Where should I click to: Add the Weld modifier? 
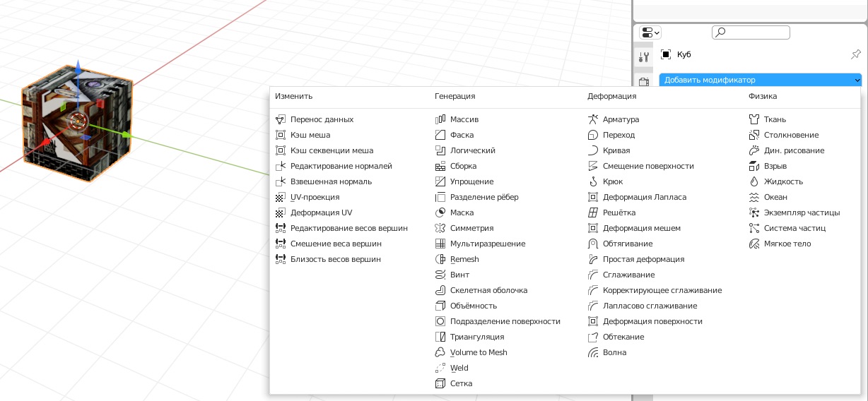[x=452, y=368]
